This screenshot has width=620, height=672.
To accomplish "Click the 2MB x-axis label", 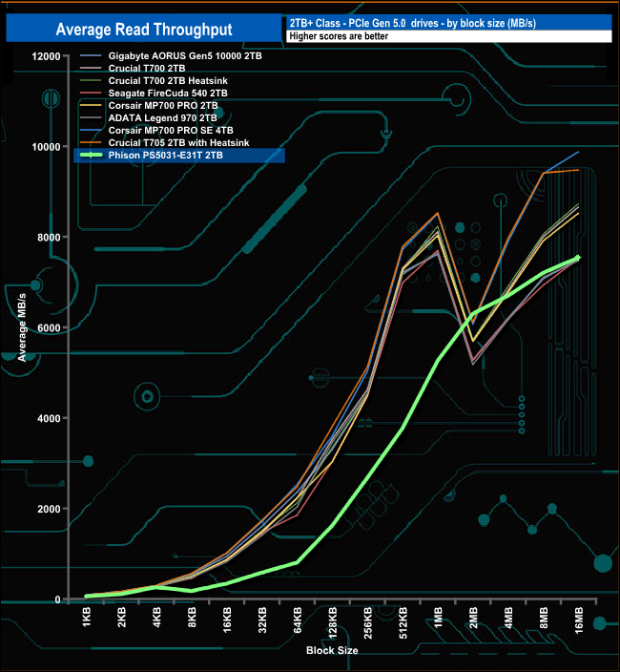I will pyautogui.click(x=473, y=618).
